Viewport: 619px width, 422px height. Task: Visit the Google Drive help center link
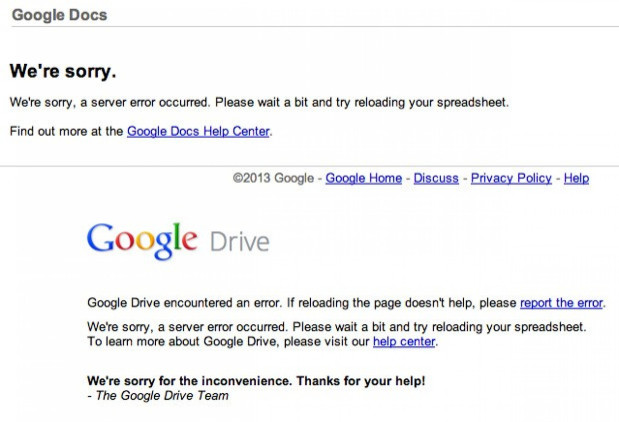pyautogui.click(x=404, y=341)
